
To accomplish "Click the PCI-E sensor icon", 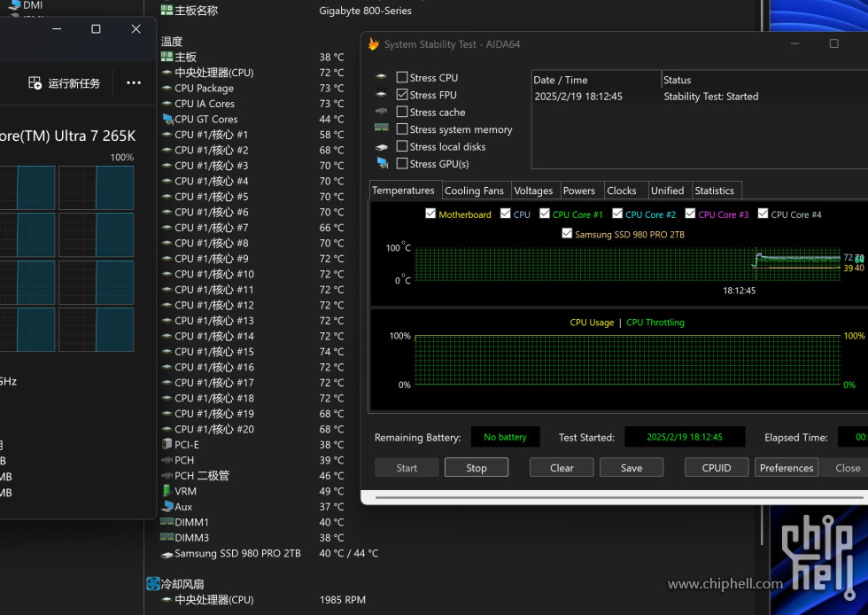I will (167, 444).
